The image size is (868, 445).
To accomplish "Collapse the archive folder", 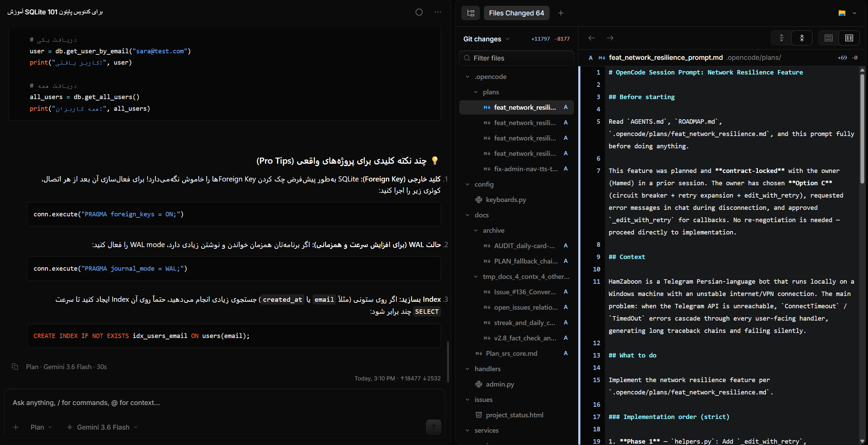I will click(476, 230).
